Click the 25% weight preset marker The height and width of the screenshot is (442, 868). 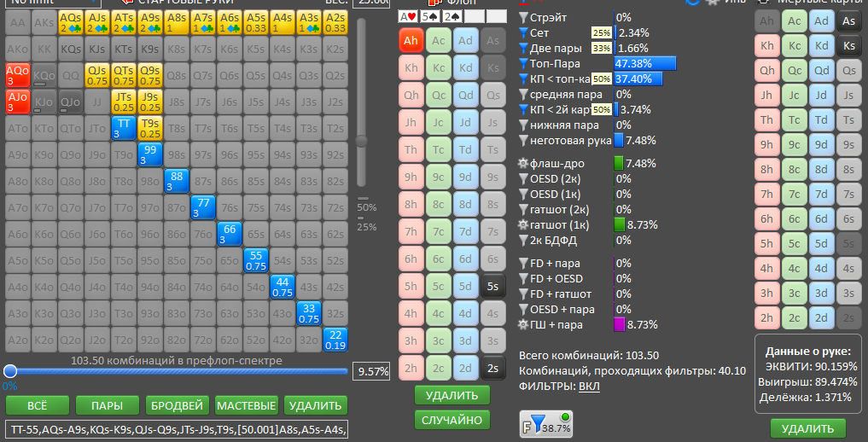[x=366, y=227]
